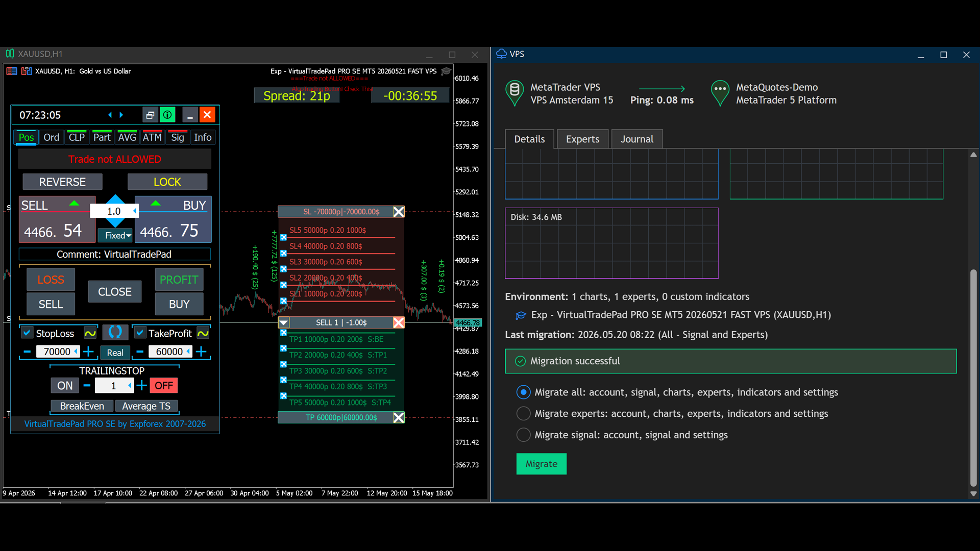
Task: Select the Migrate experts radio option
Action: 523,413
